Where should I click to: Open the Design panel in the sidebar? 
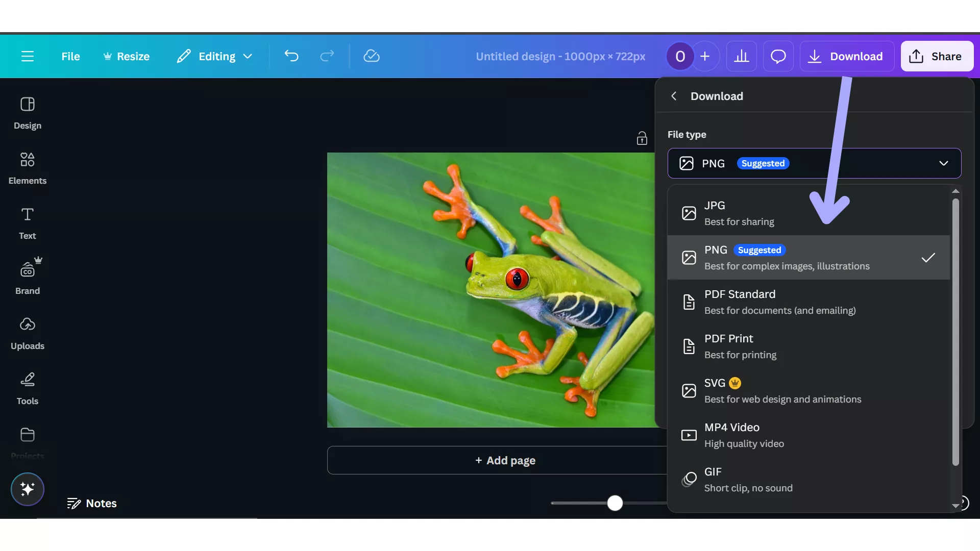(x=27, y=112)
